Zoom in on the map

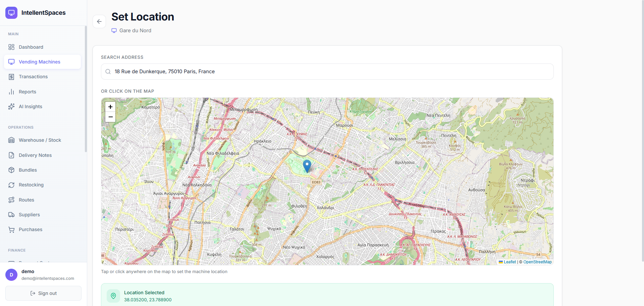[110, 107]
